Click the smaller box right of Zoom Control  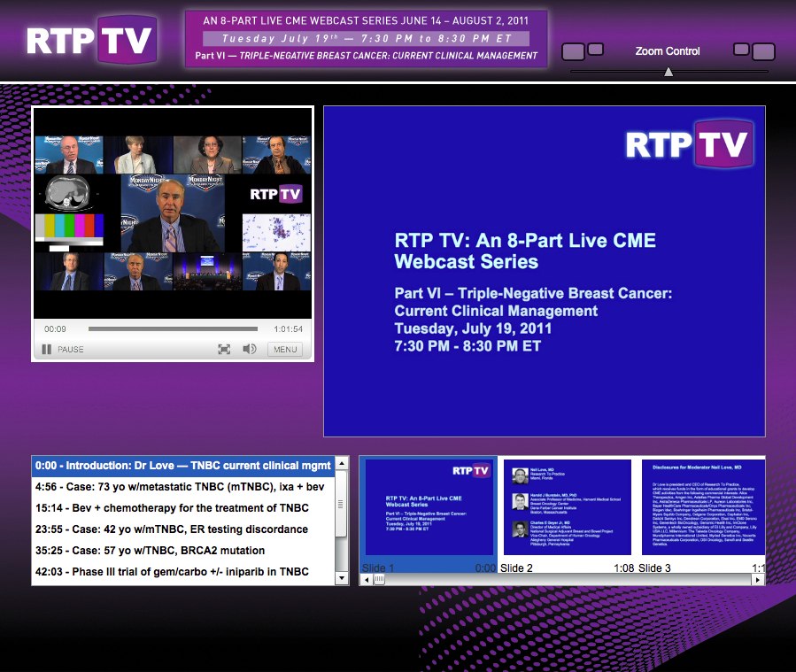click(741, 49)
